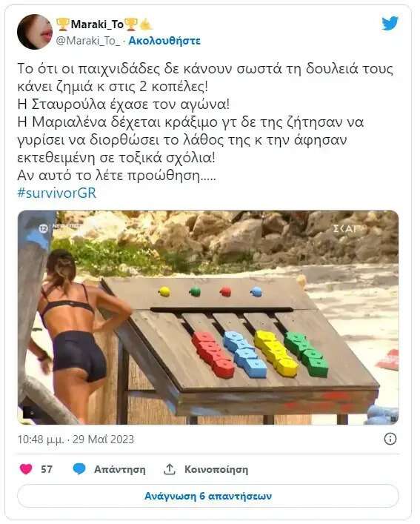Click the Κοινοποίηση share label
Image resolution: width=420 pixels, height=524 pixels.
(x=216, y=469)
